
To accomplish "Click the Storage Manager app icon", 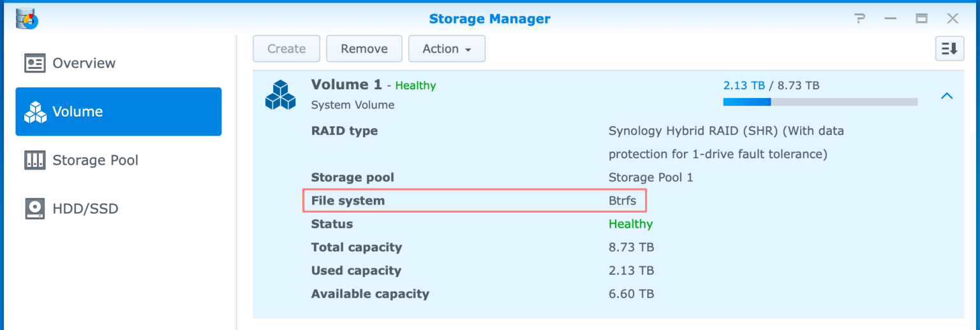I will 27,18.
